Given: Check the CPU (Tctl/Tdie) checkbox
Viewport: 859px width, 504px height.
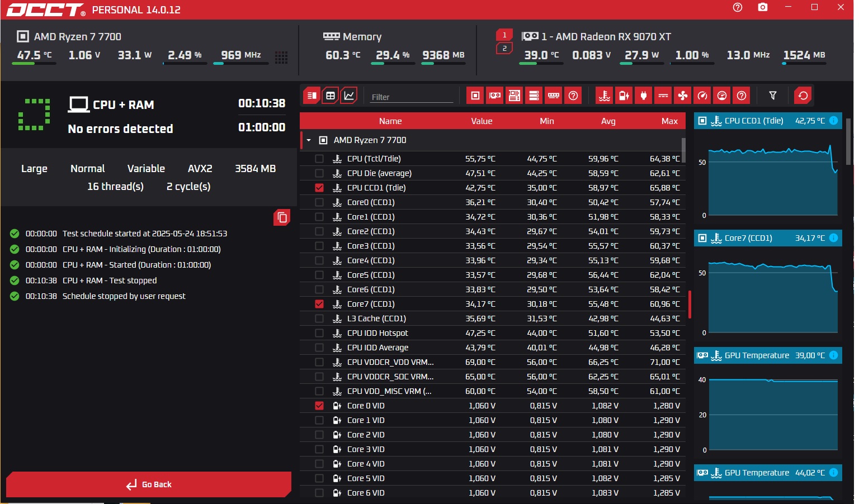Looking at the screenshot, I should pyautogui.click(x=319, y=159).
